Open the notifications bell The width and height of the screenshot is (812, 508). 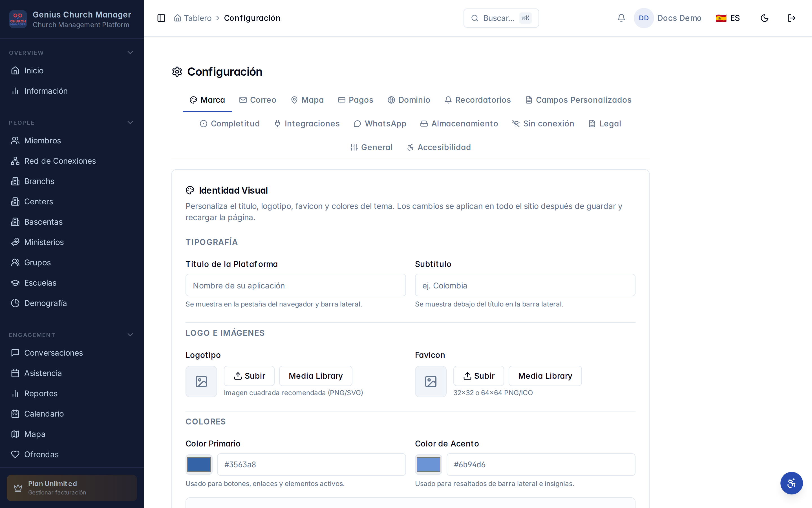point(621,18)
